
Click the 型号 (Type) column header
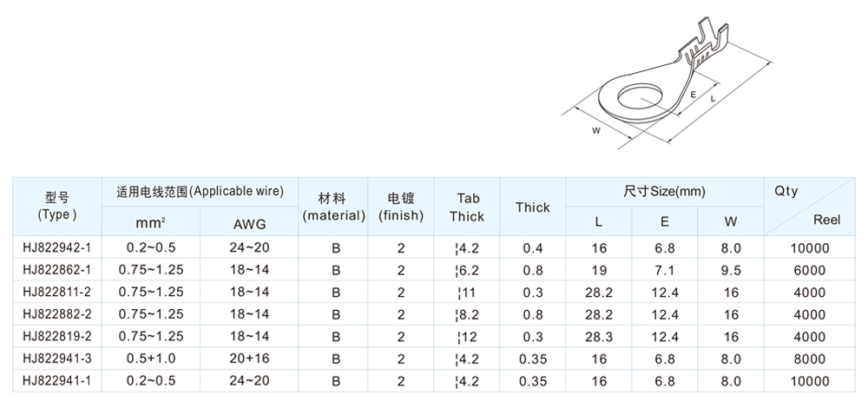click(59, 206)
